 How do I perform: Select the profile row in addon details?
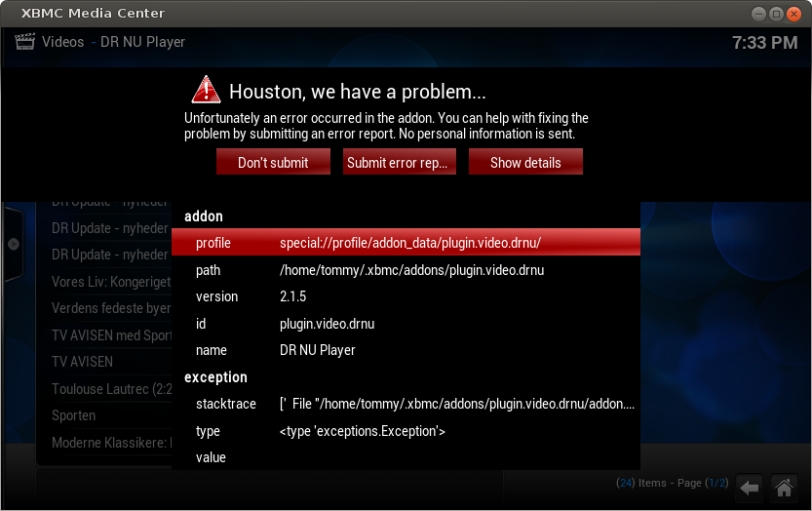pos(406,242)
